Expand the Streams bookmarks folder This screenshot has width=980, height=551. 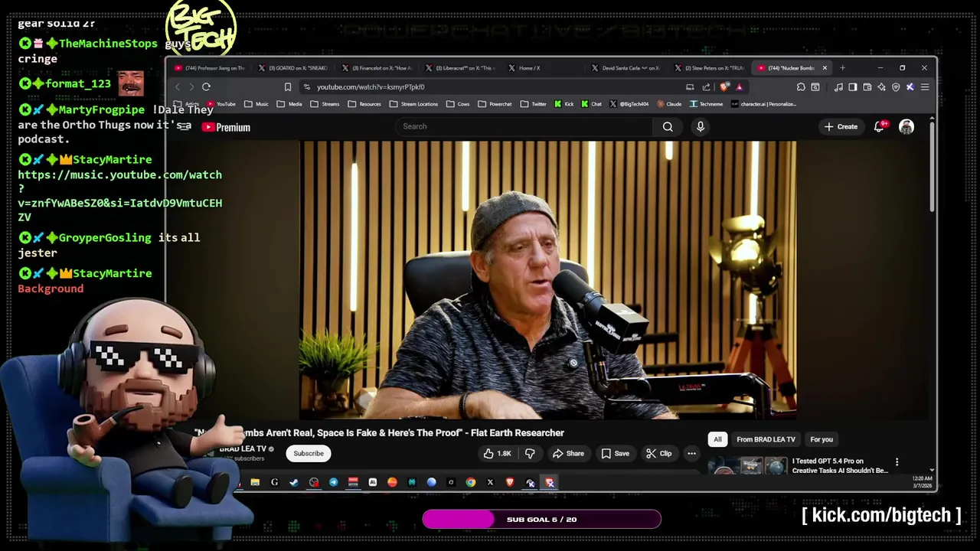click(x=325, y=104)
